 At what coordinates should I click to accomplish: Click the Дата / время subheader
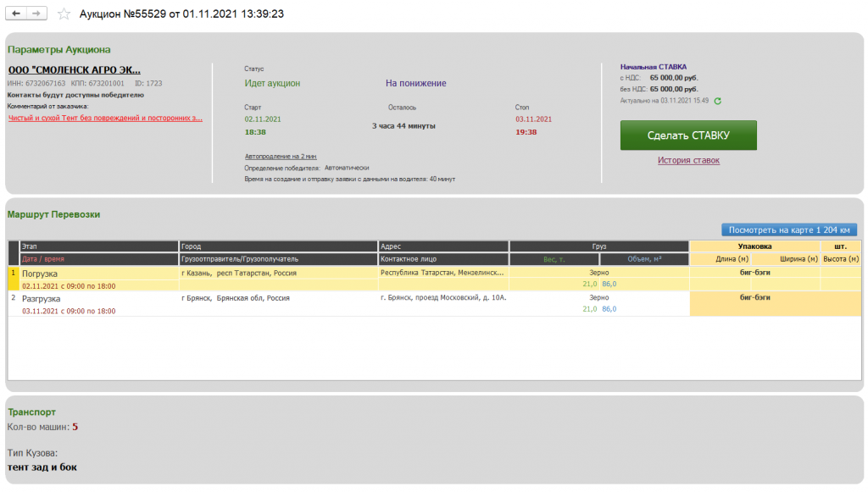[x=98, y=259]
